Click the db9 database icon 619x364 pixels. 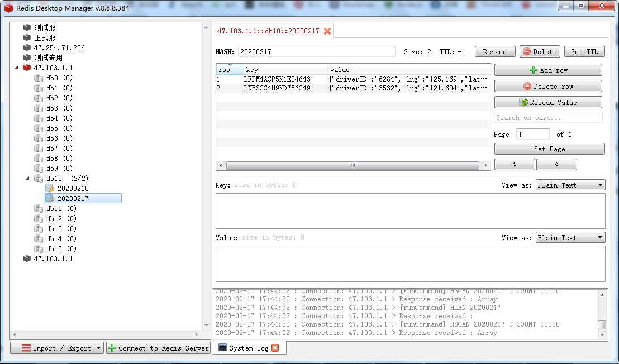pos(39,168)
